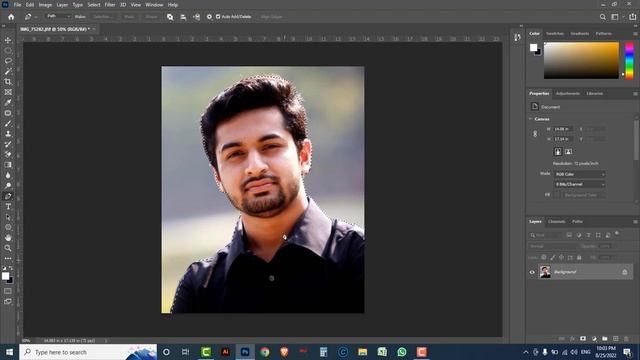Screen dimensions: 640x360
Task: Open the layer blend mode dropdown
Action: pyautogui.click(x=552, y=246)
